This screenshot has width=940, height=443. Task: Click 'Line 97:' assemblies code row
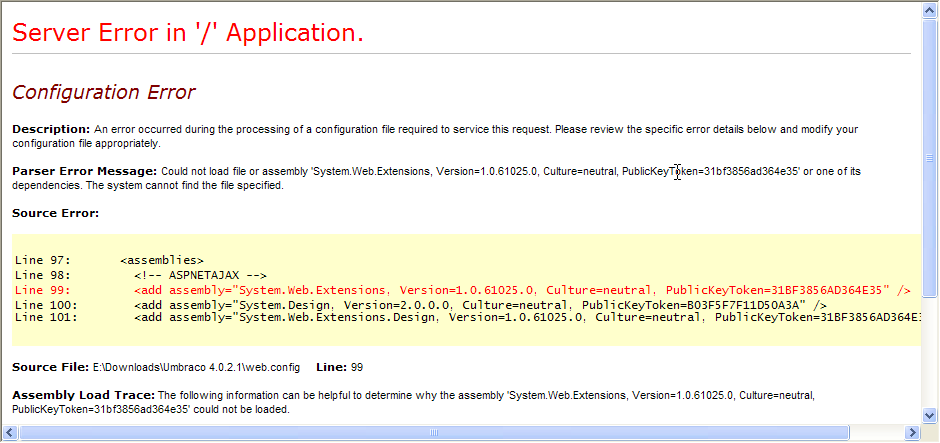click(x=110, y=261)
